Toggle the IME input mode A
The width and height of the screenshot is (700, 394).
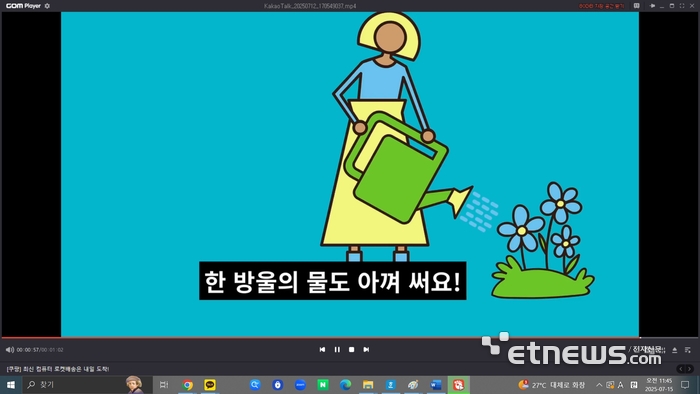click(620, 385)
